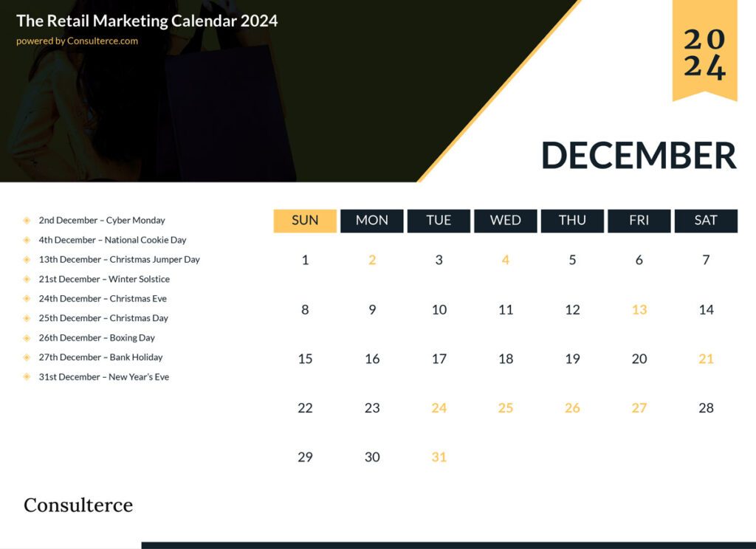This screenshot has width=756, height=549.
Task: Select the highlighted date 13
Action: 639,309
